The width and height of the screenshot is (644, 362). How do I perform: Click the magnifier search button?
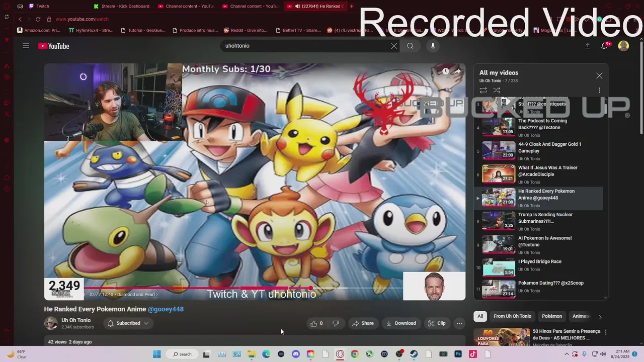[410, 46]
